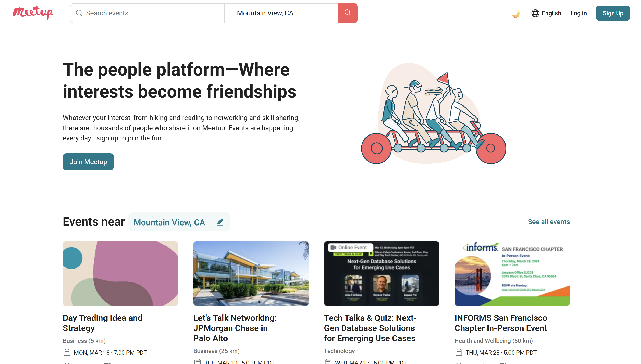641x364 pixels.
Task: Open INFORMS San Francisco Chapter In-Person Event title
Action: point(501,323)
